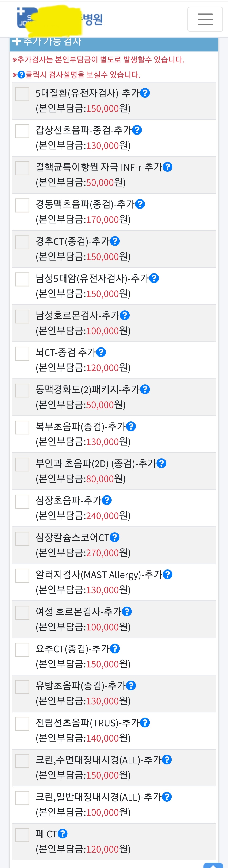Open help icon for 5대질환 유전자검사
228x868 pixels.
point(145,93)
